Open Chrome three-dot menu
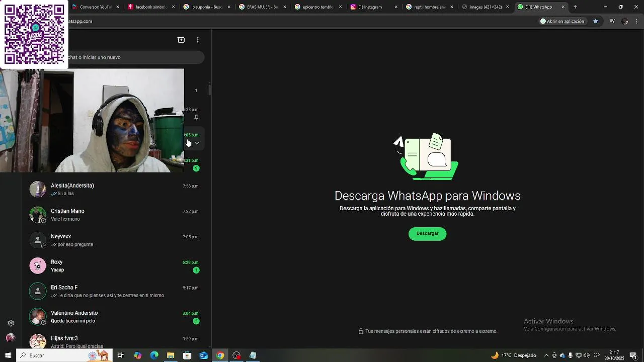 coord(637,21)
